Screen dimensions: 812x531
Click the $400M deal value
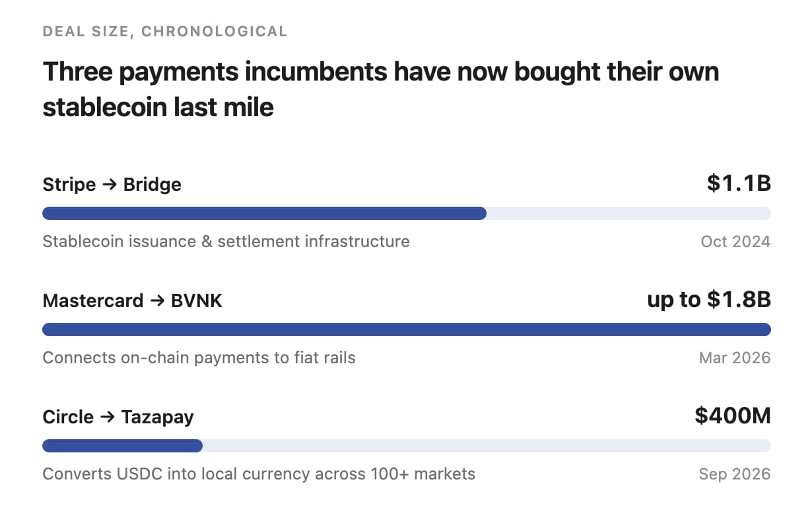coord(733,416)
